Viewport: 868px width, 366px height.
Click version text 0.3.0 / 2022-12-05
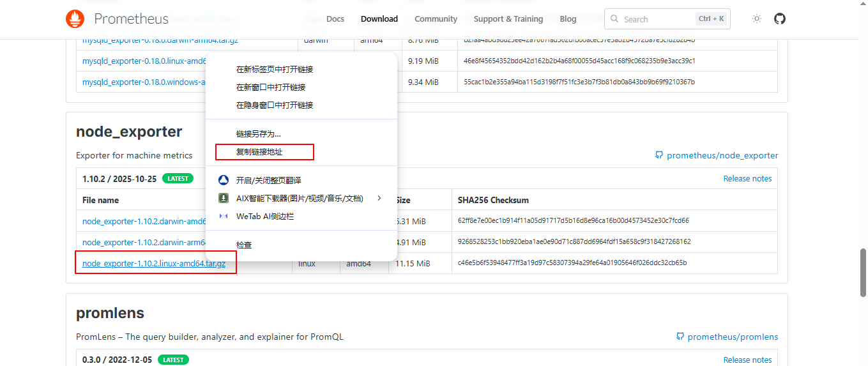pos(118,360)
